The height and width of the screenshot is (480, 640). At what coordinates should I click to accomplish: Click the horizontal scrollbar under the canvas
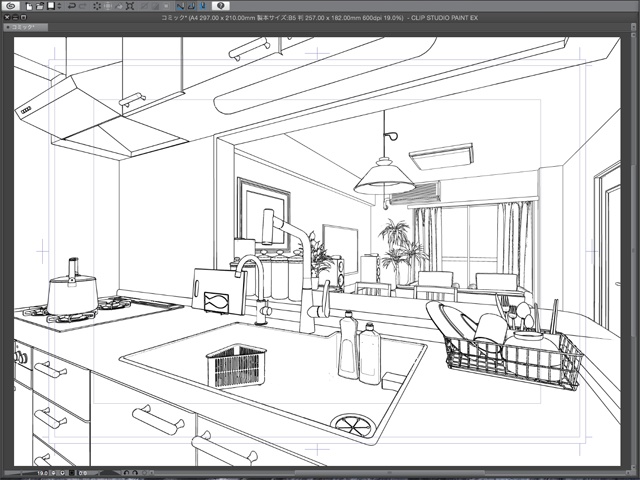[388, 473]
